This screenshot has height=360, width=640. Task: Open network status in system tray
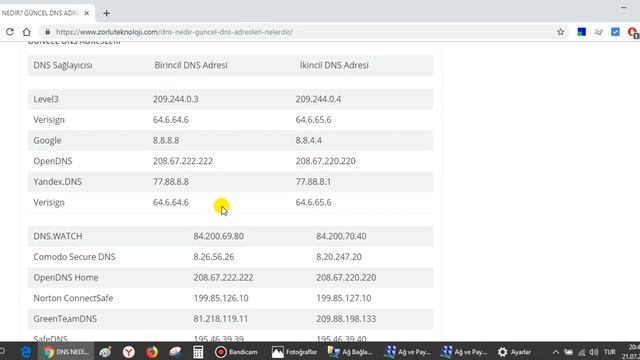(582, 352)
